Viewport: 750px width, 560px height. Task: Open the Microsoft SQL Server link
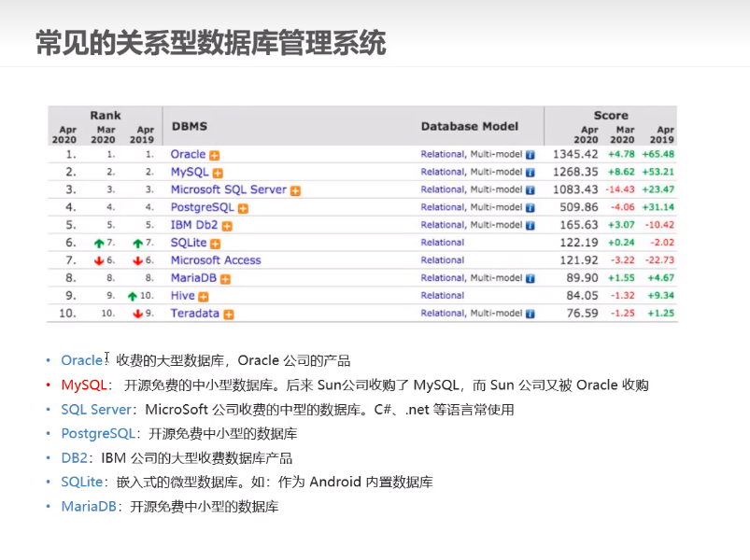click(229, 189)
